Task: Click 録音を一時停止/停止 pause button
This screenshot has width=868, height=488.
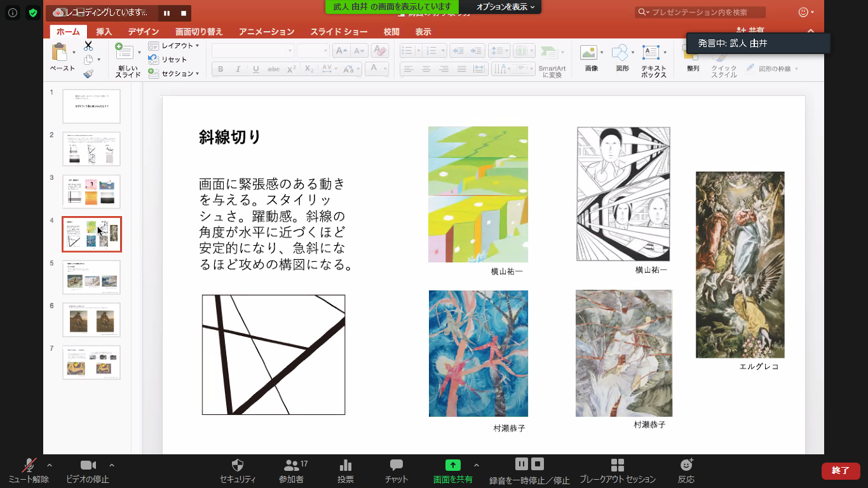Action: click(521, 464)
